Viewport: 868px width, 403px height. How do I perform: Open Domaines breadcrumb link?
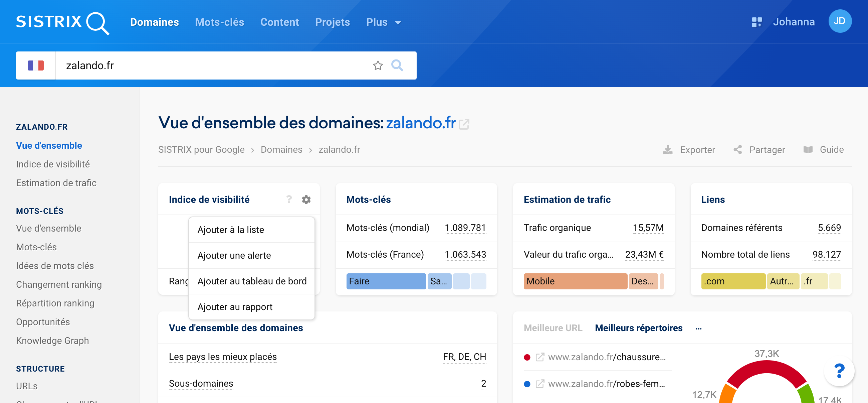click(x=281, y=150)
